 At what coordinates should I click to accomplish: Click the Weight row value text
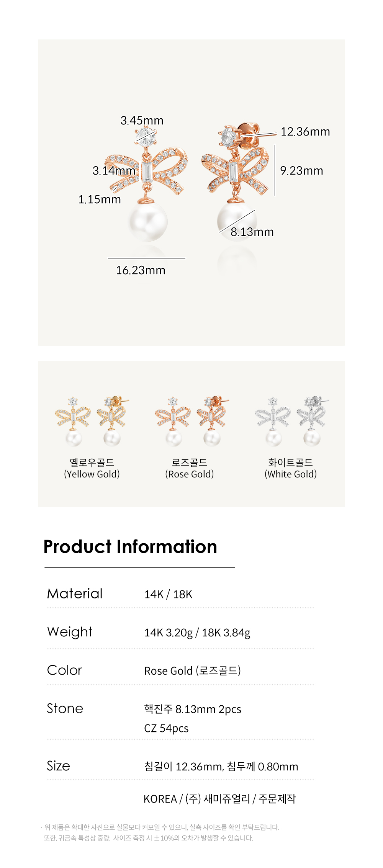coord(197,633)
